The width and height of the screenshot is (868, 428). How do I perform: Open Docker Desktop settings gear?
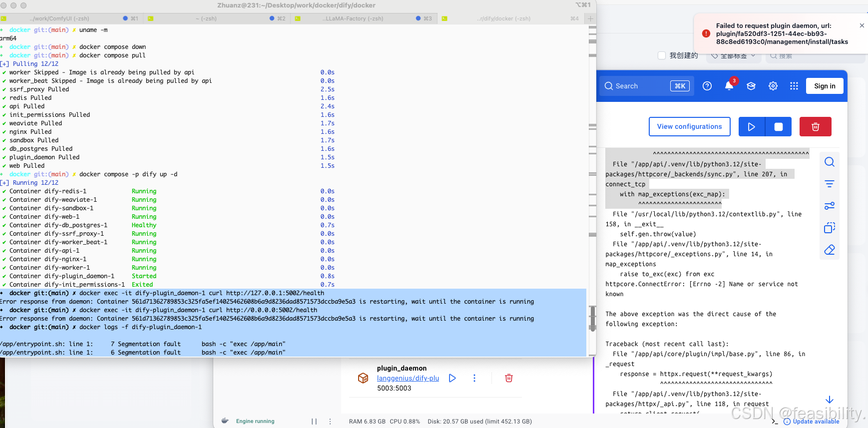(773, 86)
